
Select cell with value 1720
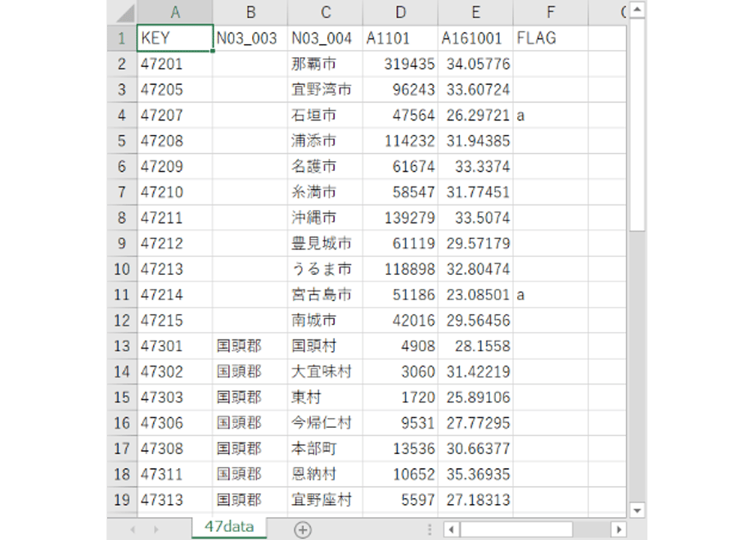(401, 398)
